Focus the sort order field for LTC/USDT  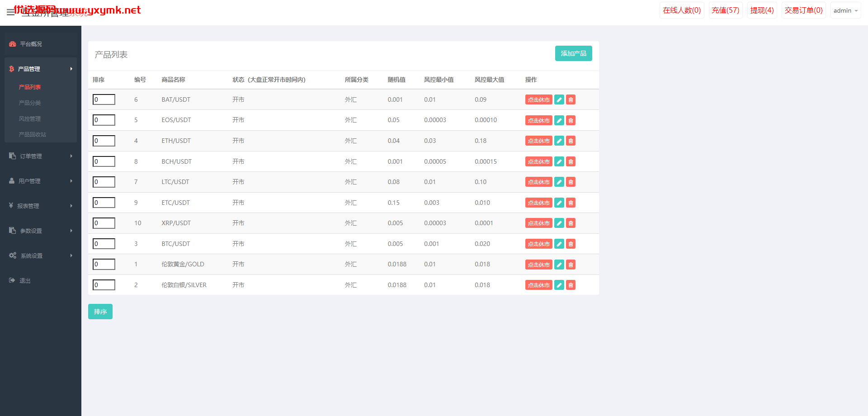click(104, 182)
